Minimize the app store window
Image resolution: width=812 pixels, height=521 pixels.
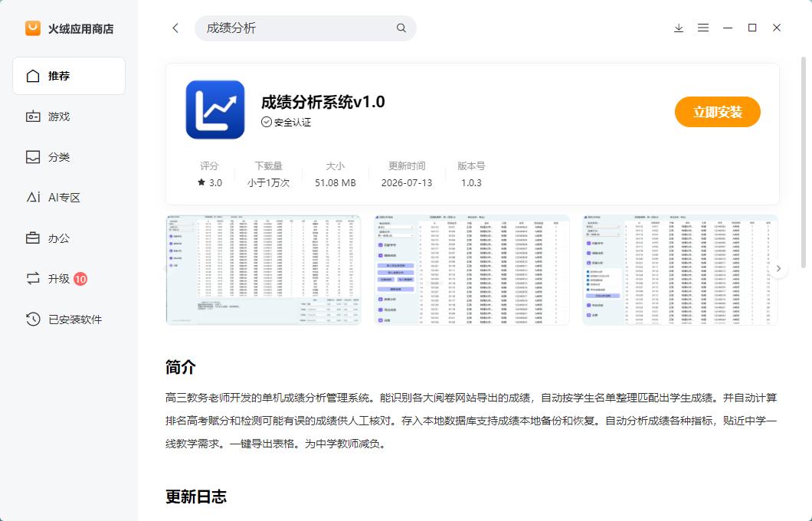tap(728, 28)
